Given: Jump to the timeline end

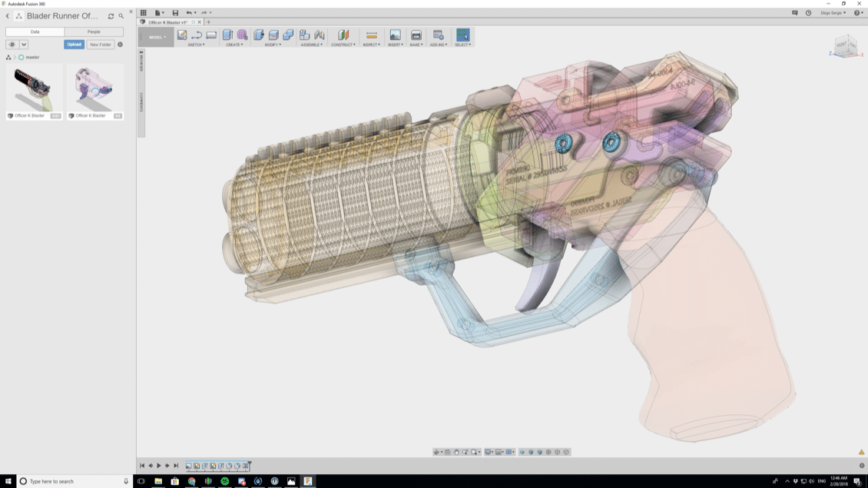Looking at the screenshot, I should [x=176, y=466].
